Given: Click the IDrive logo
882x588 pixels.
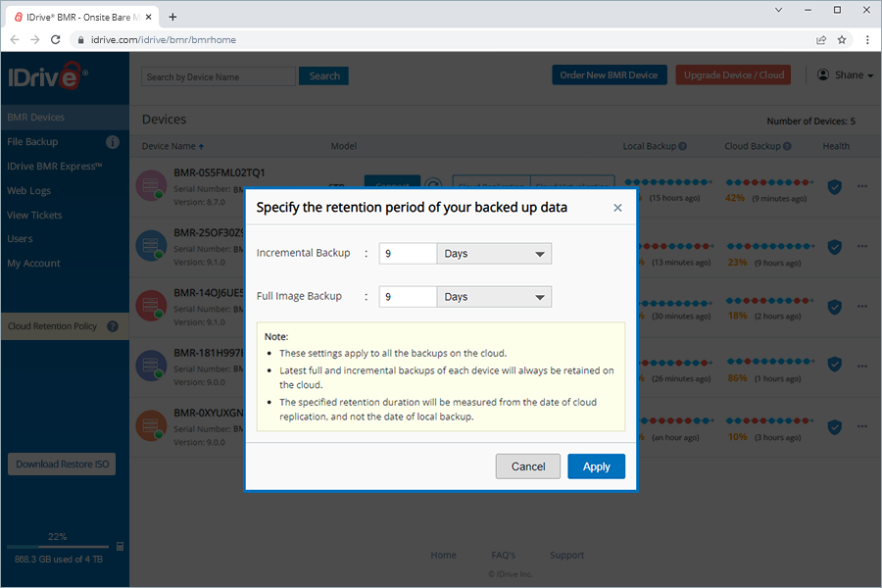Looking at the screenshot, I should click(x=47, y=76).
